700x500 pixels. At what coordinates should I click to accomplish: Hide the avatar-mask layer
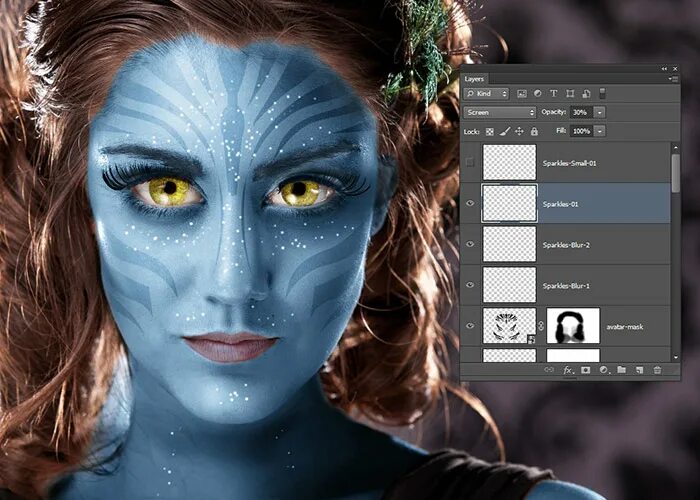coord(470,326)
